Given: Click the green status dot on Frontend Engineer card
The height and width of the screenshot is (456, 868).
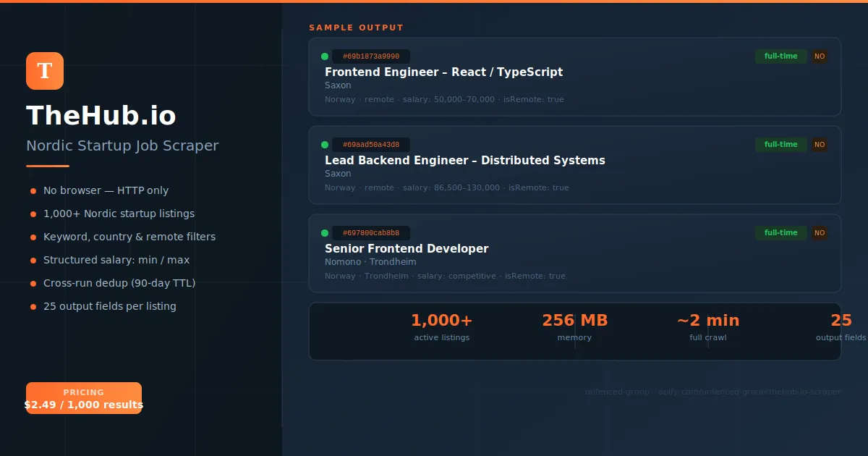Looking at the screenshot, I should (x=325, y=56).
